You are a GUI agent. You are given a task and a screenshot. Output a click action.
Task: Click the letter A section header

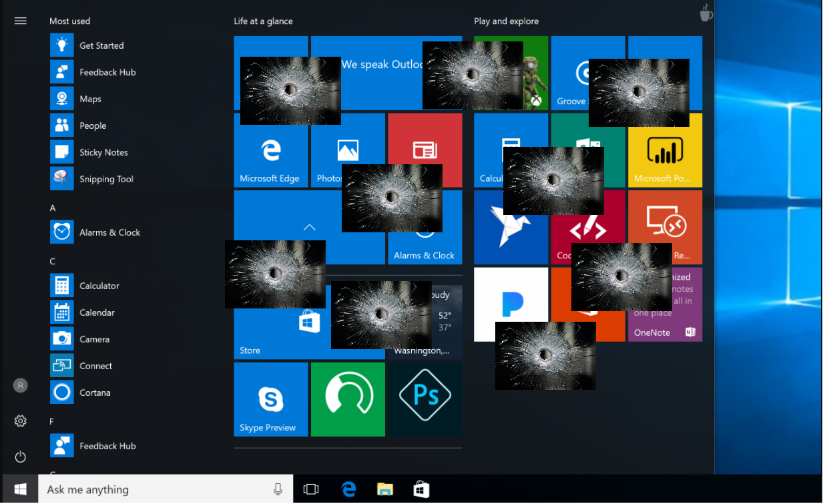(53, 208)
